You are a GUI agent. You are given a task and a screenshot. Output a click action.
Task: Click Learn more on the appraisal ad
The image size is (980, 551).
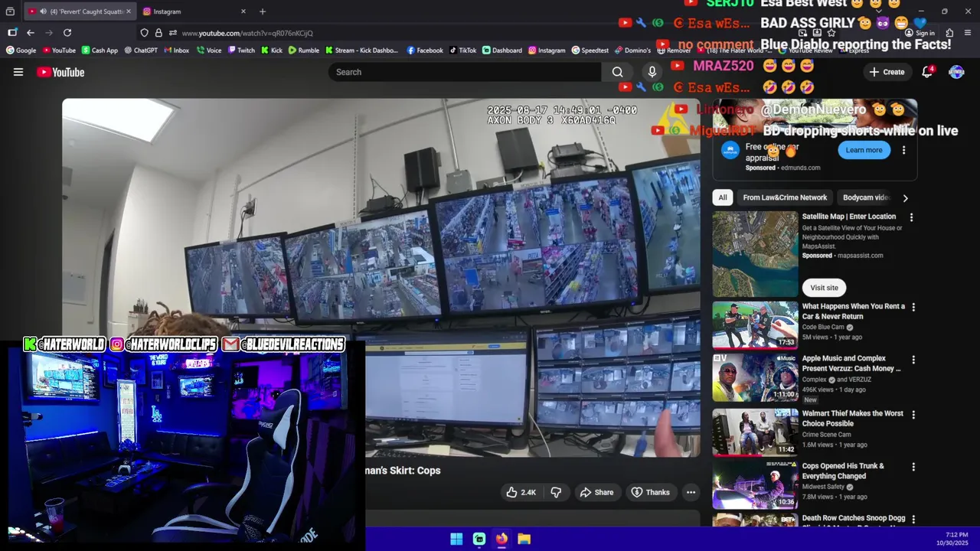(x=864, y=150)
